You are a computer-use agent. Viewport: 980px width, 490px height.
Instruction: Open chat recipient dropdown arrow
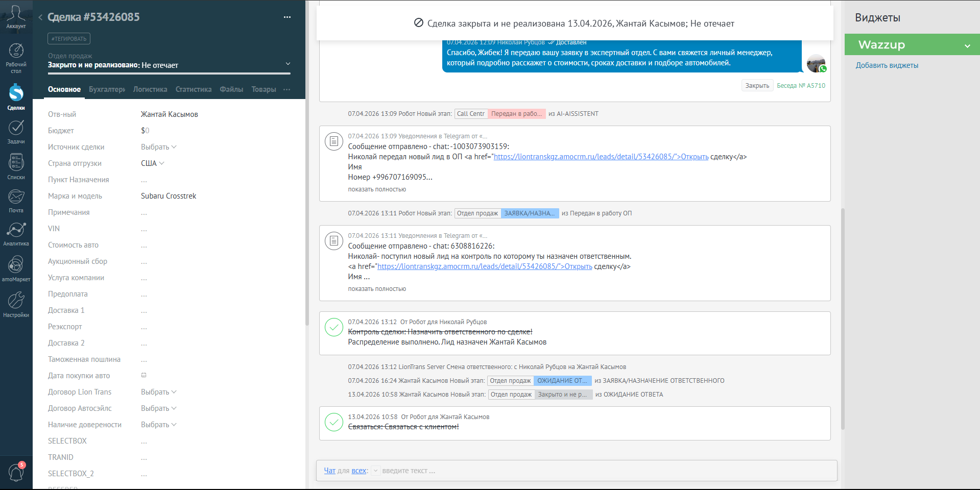(x=375, y=471)
